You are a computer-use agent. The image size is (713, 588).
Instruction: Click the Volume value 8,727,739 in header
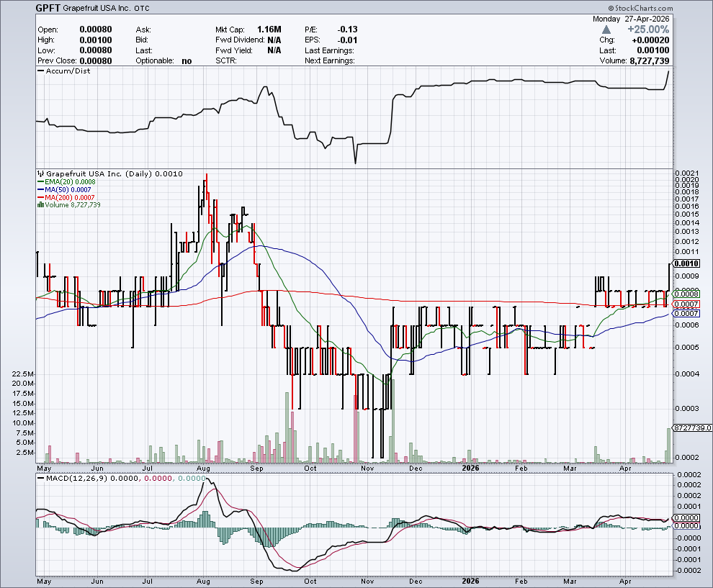click(650, 61)
